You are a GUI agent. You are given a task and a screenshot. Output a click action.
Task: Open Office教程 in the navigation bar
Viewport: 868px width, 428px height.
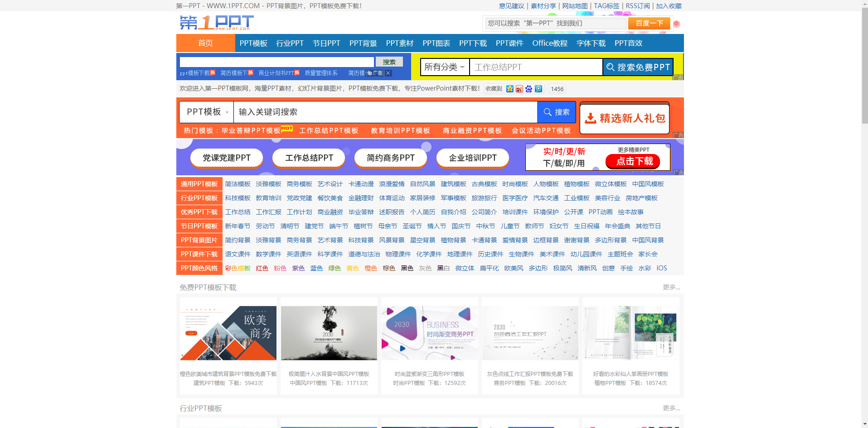(550, 43)
